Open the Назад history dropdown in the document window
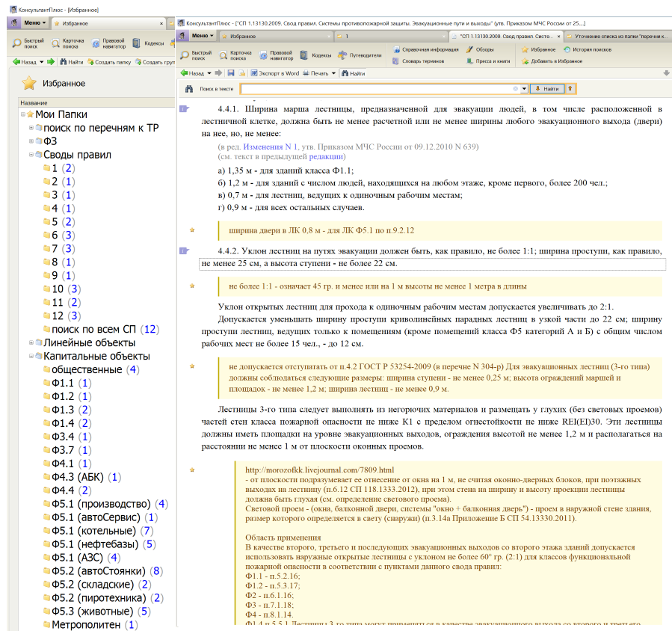This screenshot has height=631, width=672. 209,73
